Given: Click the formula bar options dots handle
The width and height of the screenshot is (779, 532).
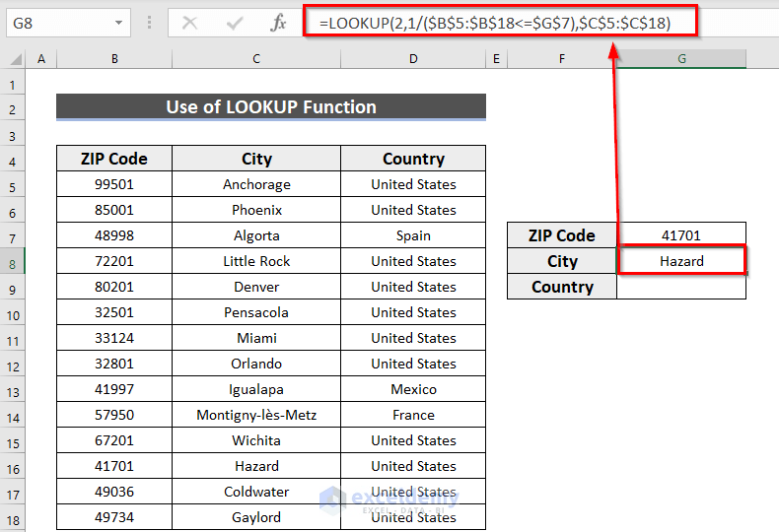Looking at the screenshot, I should [x=149, y=23].
